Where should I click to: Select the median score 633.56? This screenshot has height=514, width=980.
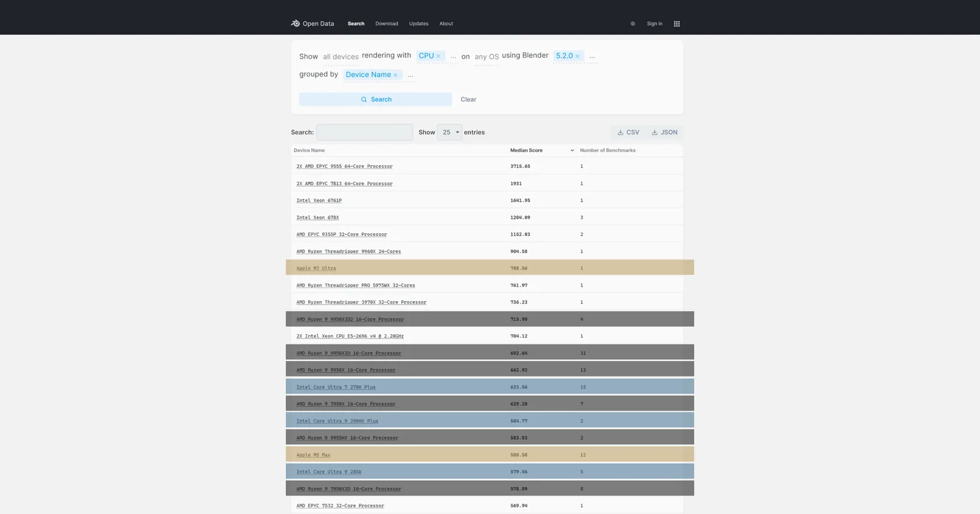coord(519,387)
